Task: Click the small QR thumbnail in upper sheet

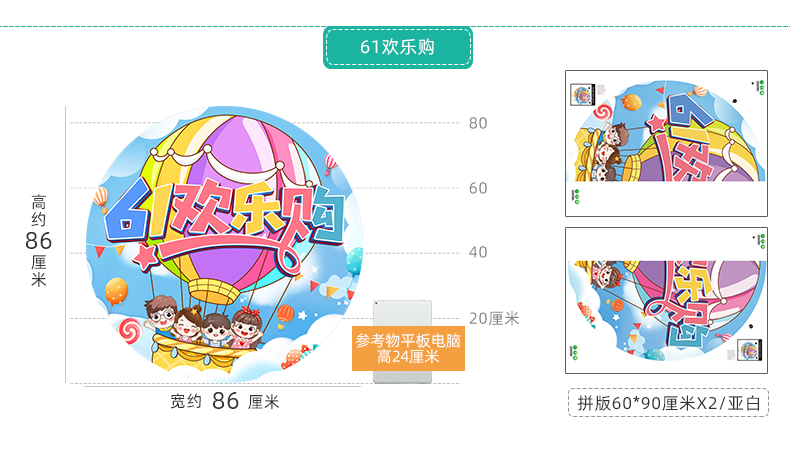Action: (582, 95)
